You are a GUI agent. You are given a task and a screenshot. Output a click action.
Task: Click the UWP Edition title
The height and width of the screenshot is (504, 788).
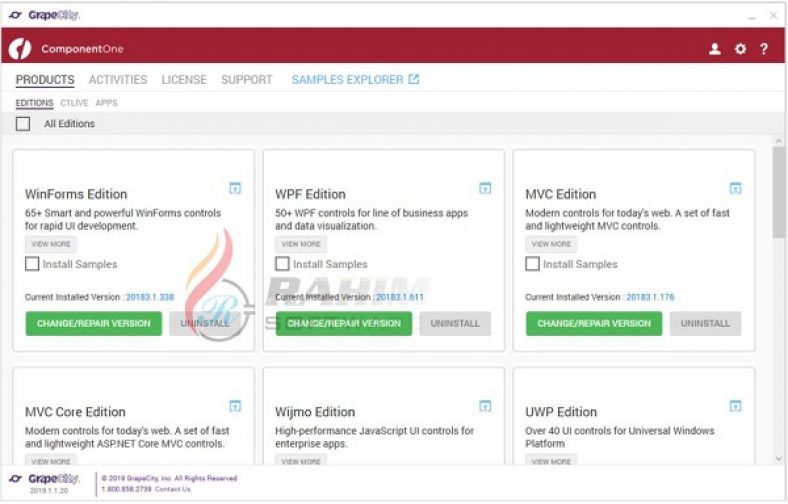click(561, 412)
